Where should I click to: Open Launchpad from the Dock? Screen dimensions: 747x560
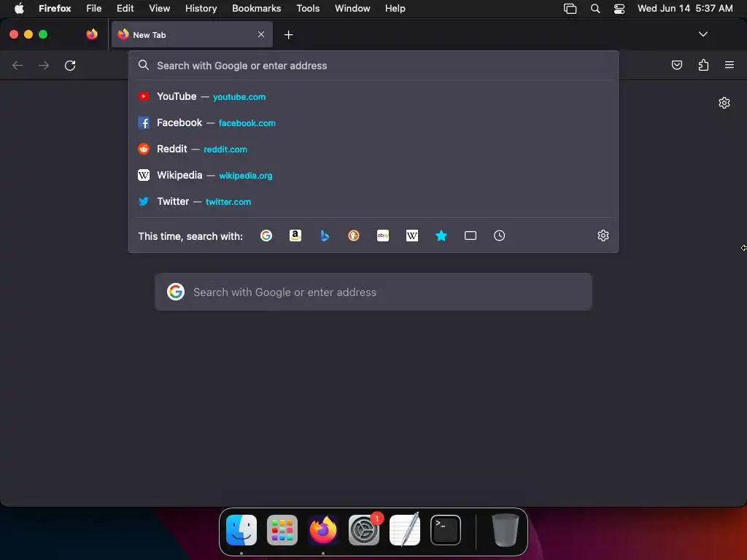coord(282,530)
